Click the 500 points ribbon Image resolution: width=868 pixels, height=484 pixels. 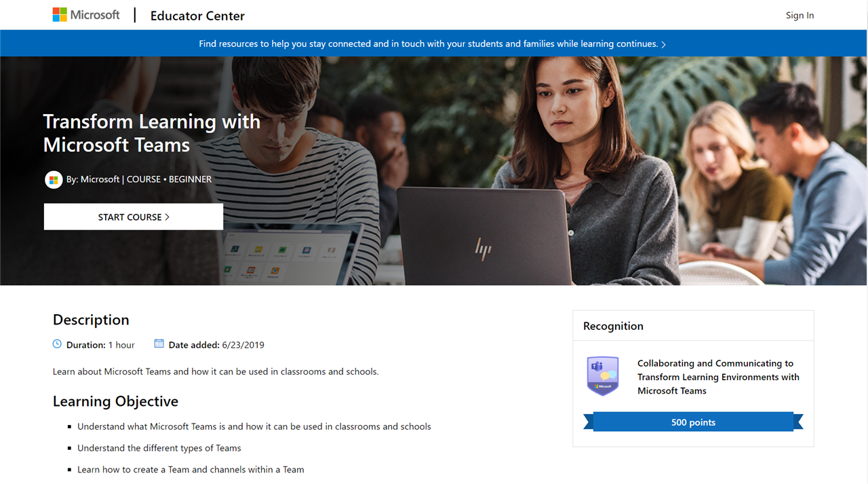[693, 422]
